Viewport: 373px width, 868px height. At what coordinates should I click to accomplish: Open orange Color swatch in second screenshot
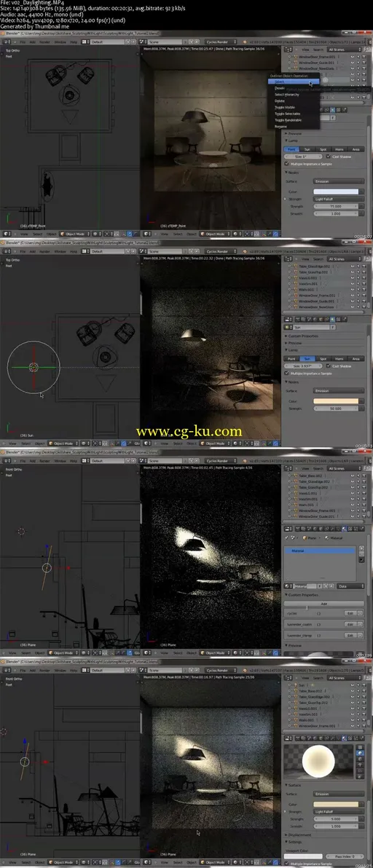tap(336, 401)
